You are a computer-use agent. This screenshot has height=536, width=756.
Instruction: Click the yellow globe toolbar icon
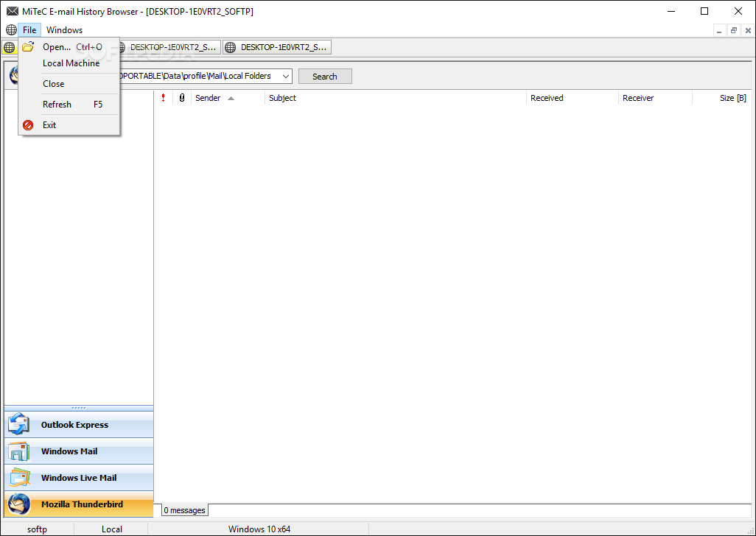pos(9,47)
